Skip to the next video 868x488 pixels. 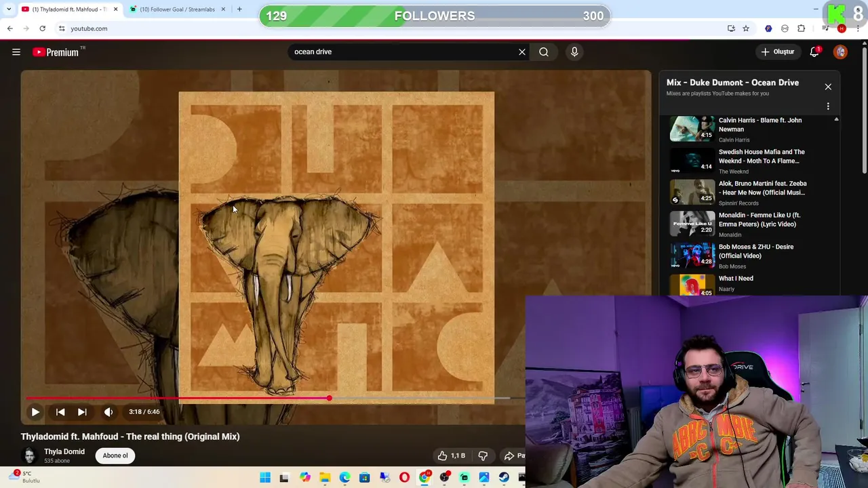tap(82, 412)
